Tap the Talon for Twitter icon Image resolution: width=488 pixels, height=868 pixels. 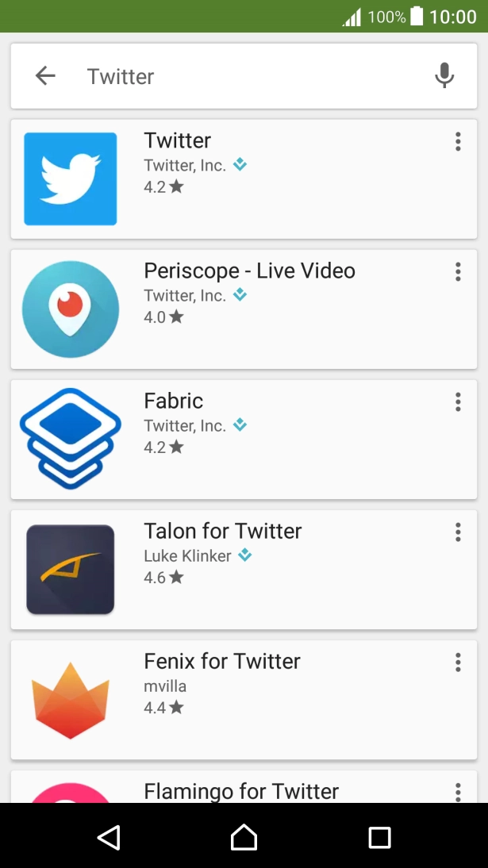click(x=71, y=569)
